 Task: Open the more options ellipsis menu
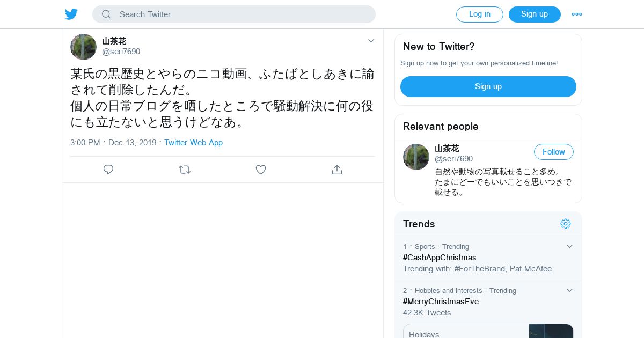point(576,14)
